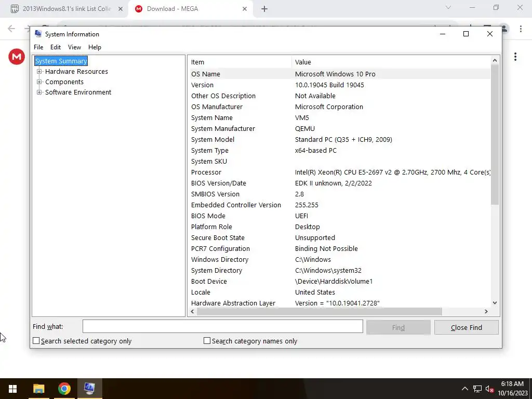Click the vertical scrollbar thumb in details pane
532x399 pixels.
(495, 135)
